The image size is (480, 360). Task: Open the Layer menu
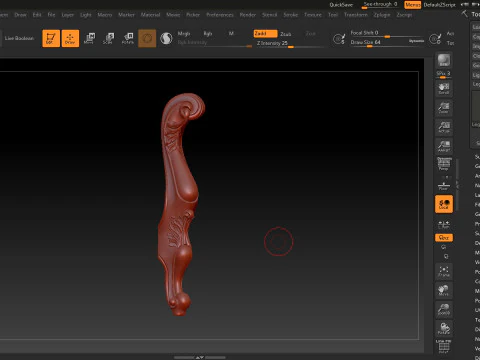pyautogui.click(x=68, y=15)
